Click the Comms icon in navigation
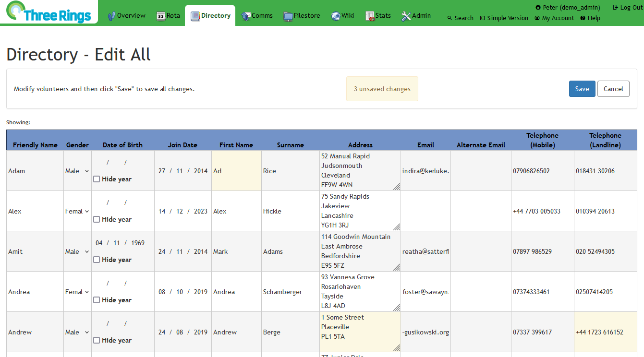 point(246,16)
